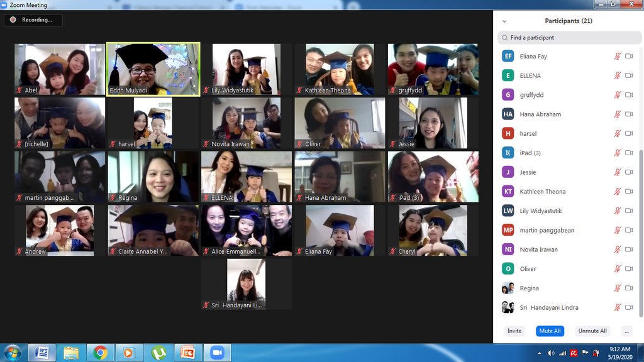Click the Invite button
Viewport: 644px width, 362px height.
[514, 331]
